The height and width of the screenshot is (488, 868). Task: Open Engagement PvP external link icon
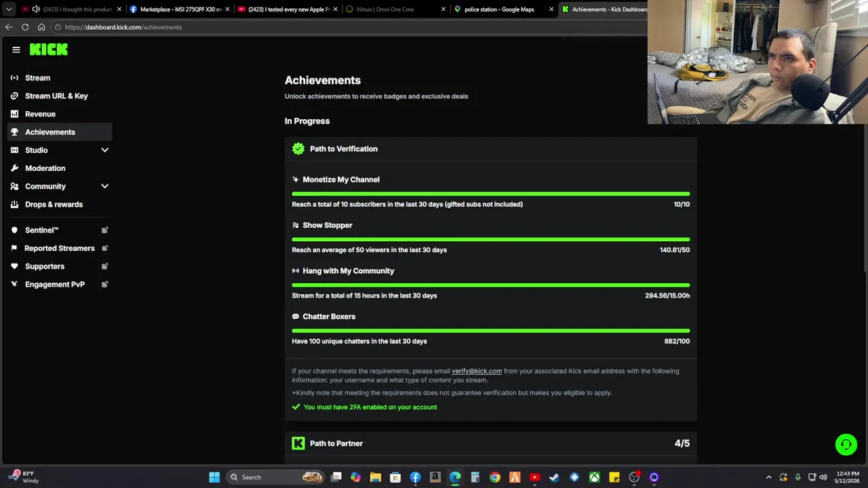click(x=104, y=284)
